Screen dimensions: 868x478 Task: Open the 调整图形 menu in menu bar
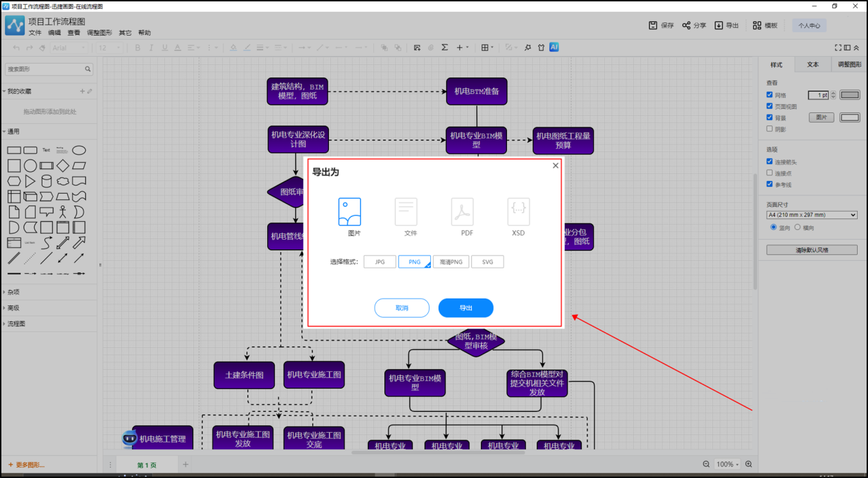[99, 33]
